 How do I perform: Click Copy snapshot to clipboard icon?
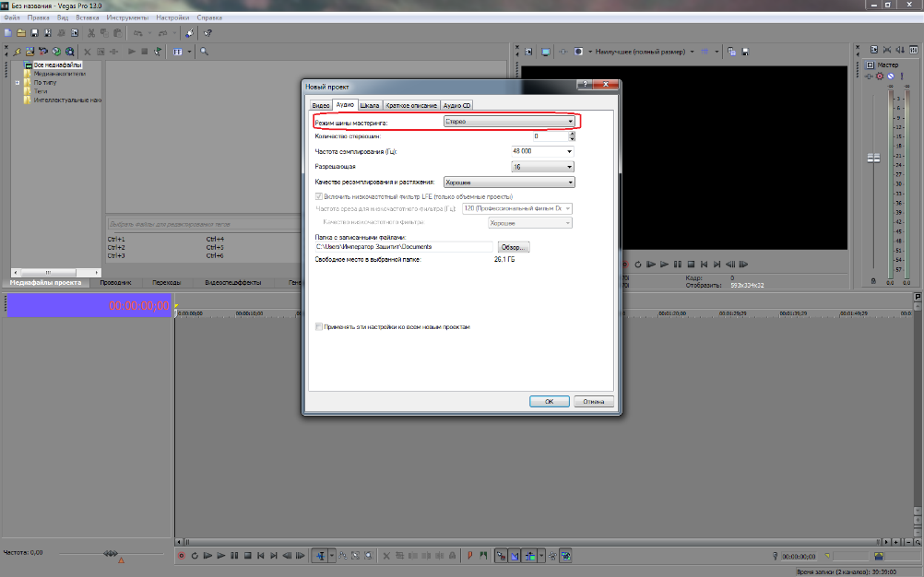pos(731,52)
